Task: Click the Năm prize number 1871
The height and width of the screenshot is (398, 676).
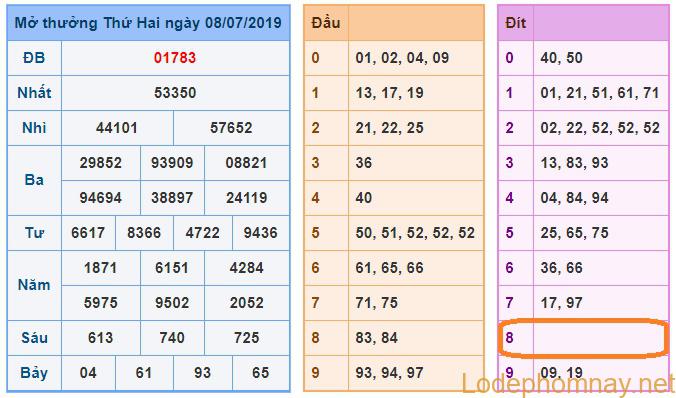Action: tap(100, 268)
